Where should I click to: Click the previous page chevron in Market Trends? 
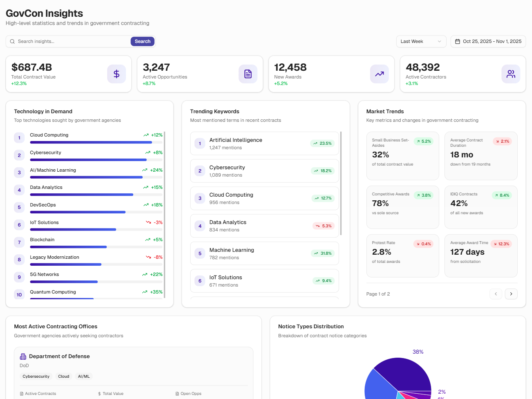[x=496, y=294]
